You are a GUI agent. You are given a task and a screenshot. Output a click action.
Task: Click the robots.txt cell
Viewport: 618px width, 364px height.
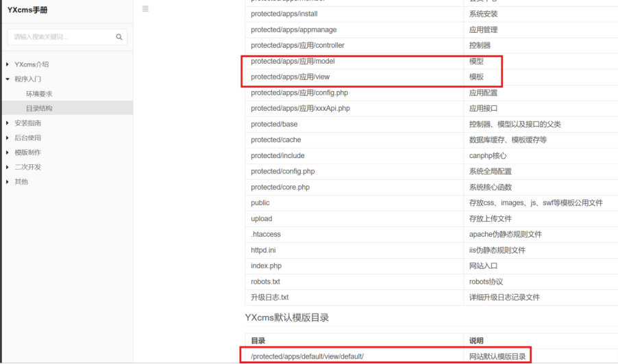click(x=354, y=281)
